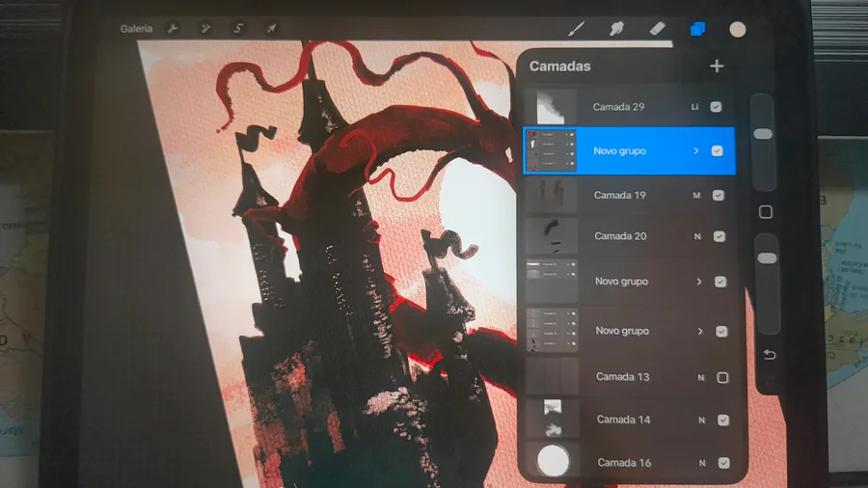868x488 pixels.
Task: Select Camada 14 thumbnail
Action: pyautogui.click(x=553, y=419)
